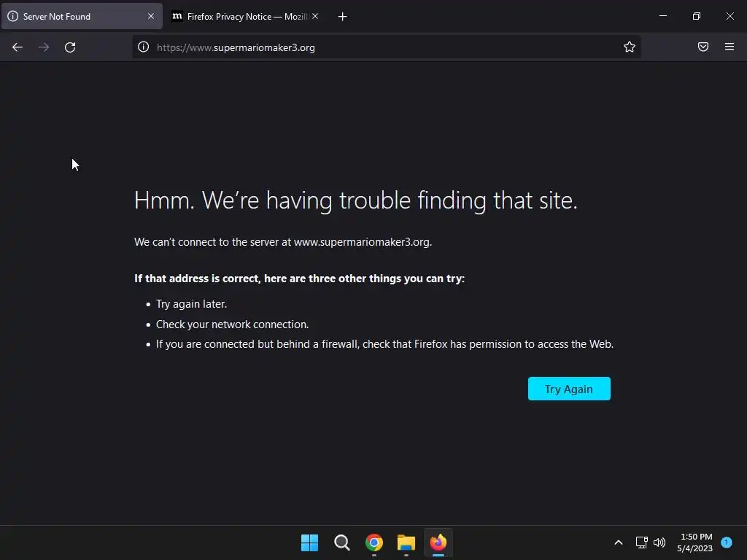Click the Firefox taskbar icon
Screen dimensions: 747x560
pos(438,542)
